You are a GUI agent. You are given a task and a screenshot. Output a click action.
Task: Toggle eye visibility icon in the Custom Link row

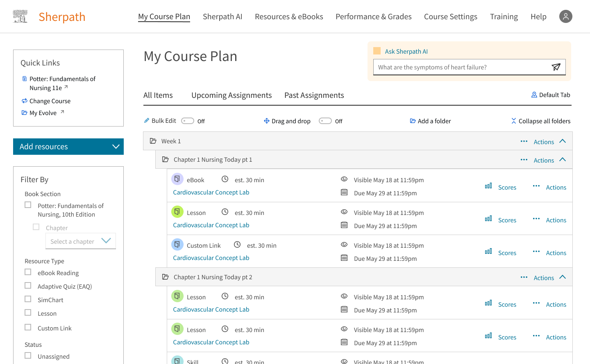(x=344, y=244)
